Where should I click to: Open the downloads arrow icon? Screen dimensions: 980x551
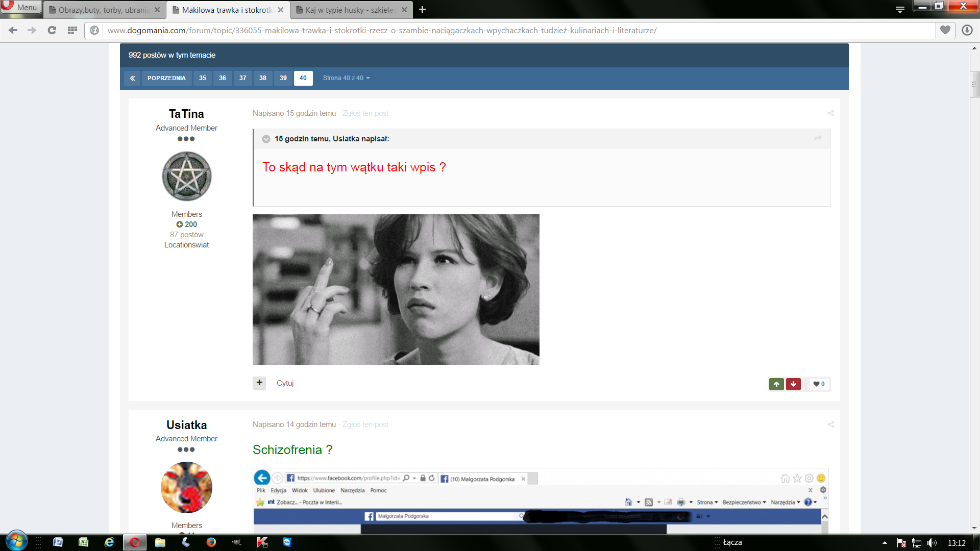(967, 30)
